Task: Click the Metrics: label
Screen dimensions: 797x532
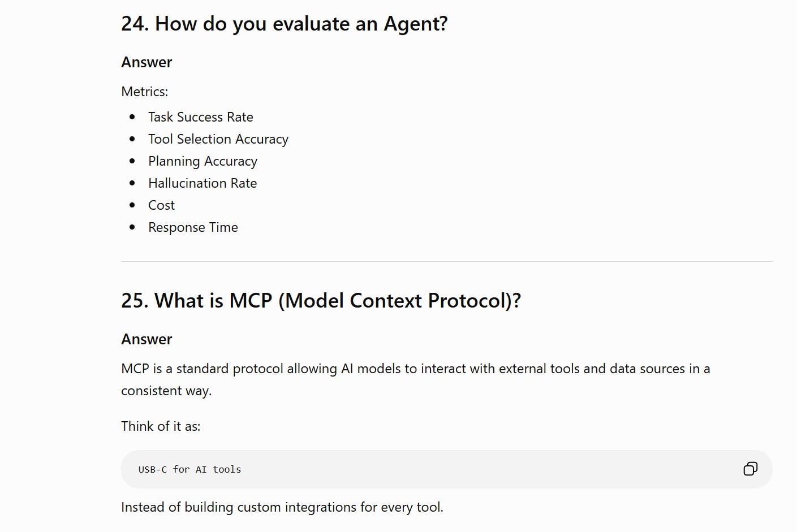Action: tap(145, 92)
